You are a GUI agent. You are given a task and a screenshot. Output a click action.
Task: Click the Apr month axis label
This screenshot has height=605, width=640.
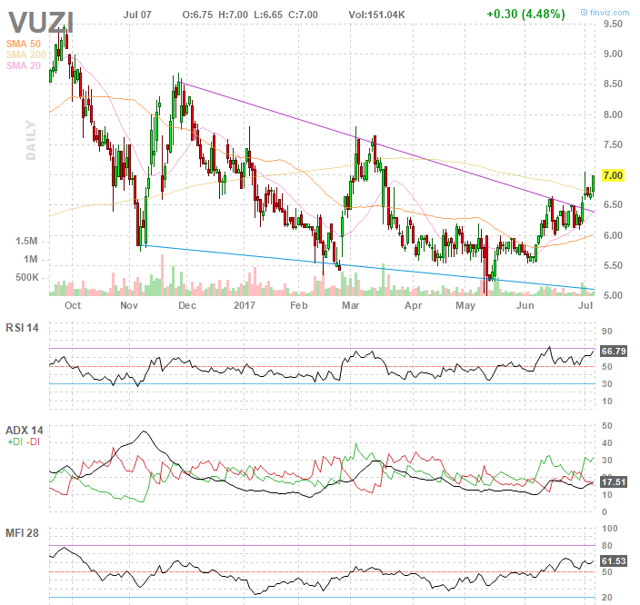[413, 305]
